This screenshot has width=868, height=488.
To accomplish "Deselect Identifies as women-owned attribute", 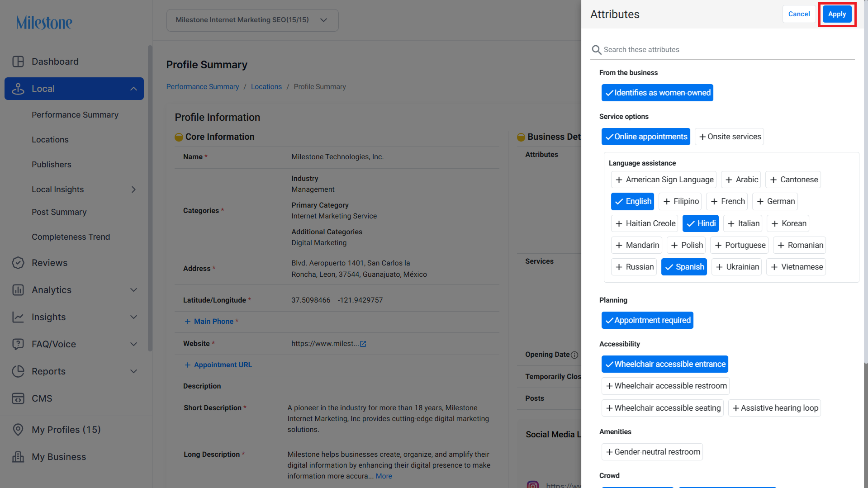I will 657,93.
